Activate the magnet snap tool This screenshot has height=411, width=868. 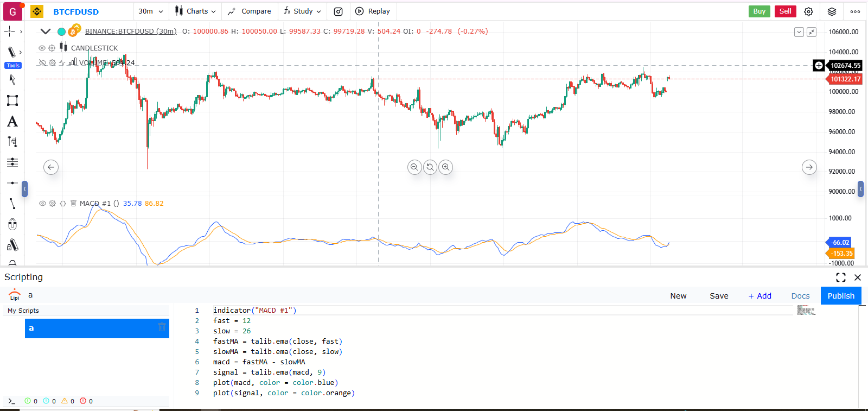point(12,224)
